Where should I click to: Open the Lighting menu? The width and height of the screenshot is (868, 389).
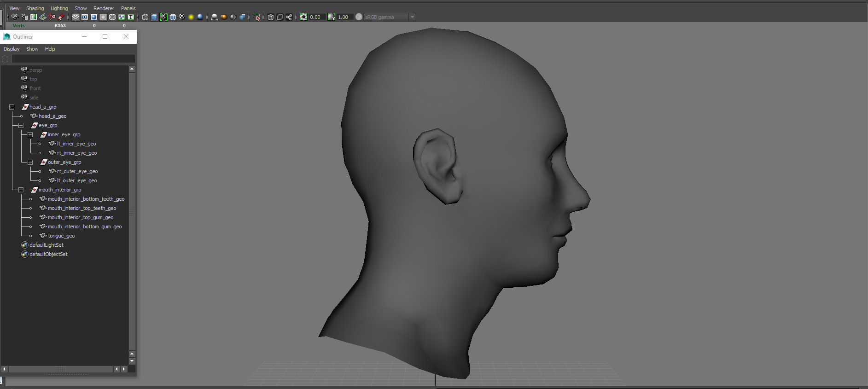click(59, 8)
